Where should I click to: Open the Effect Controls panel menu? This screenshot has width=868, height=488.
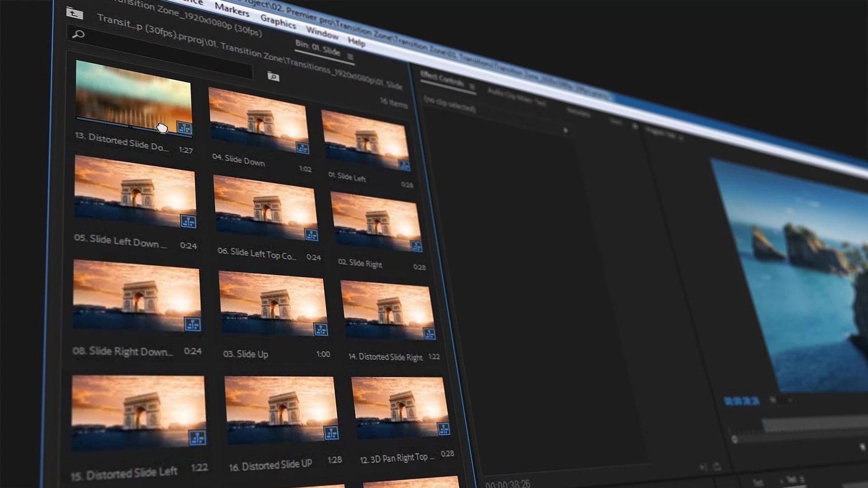click(472, 86)
